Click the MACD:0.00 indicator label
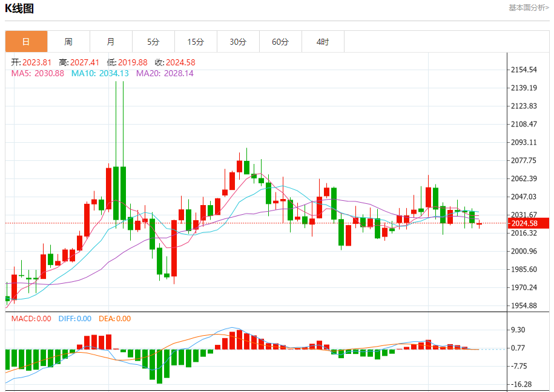The height and width of the screenshot is (392, 554). coord(31,319)
